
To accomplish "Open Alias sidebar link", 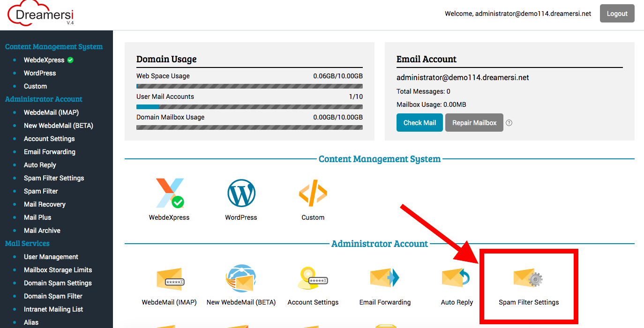I will click(31, 322).
